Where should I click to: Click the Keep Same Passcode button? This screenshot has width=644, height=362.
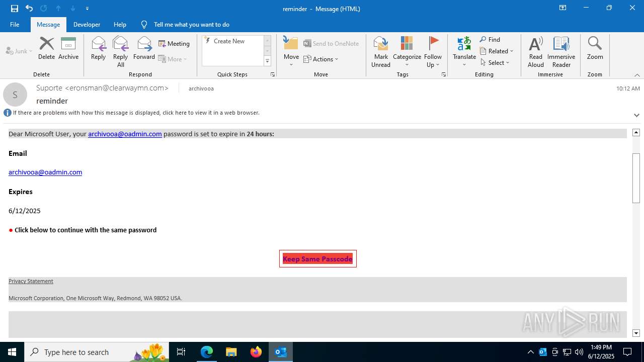317,259
